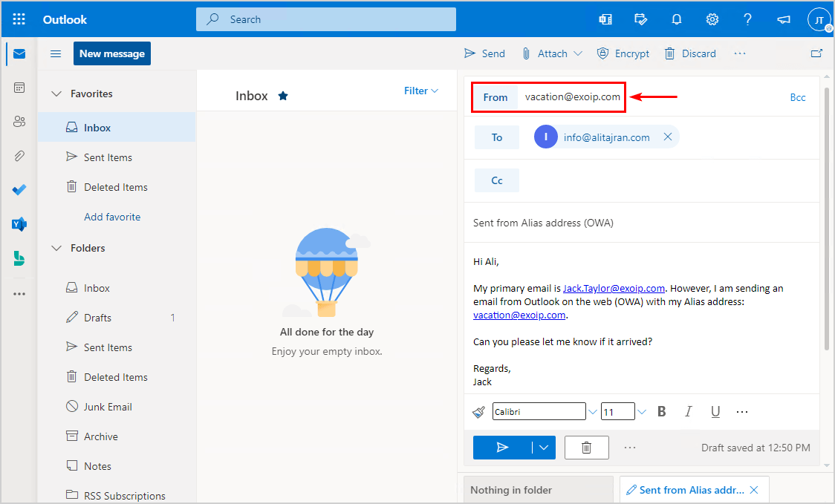Open Yammer app in left rail

tap(19, 224)
